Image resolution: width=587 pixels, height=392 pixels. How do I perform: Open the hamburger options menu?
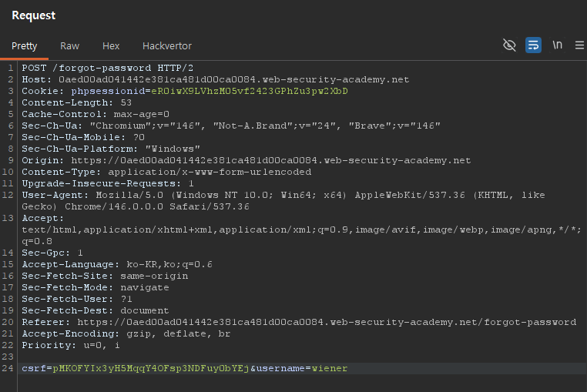click(579, 45)
